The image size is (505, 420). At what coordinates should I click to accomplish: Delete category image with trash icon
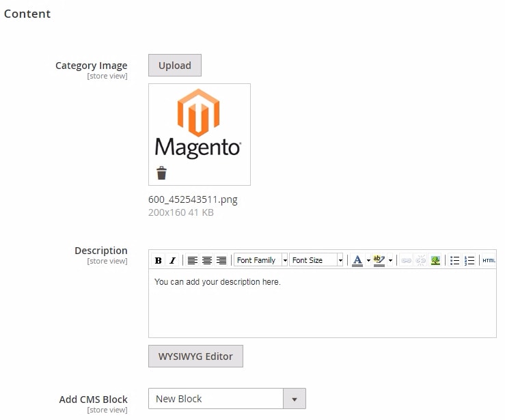click(162, 173)
